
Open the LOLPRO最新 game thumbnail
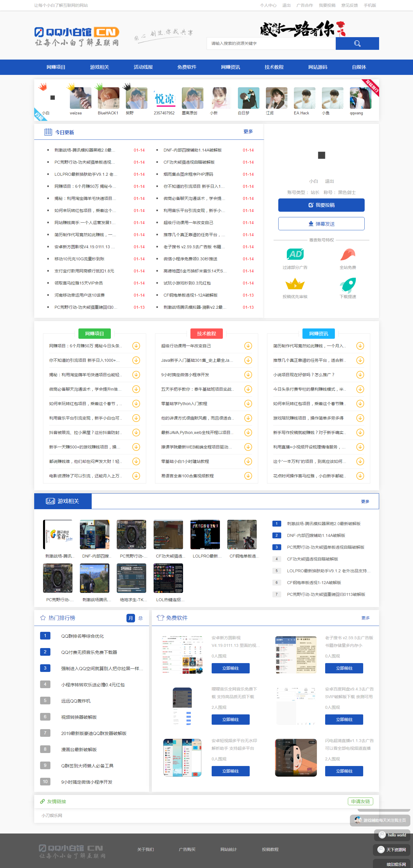(x=205, y=535)
